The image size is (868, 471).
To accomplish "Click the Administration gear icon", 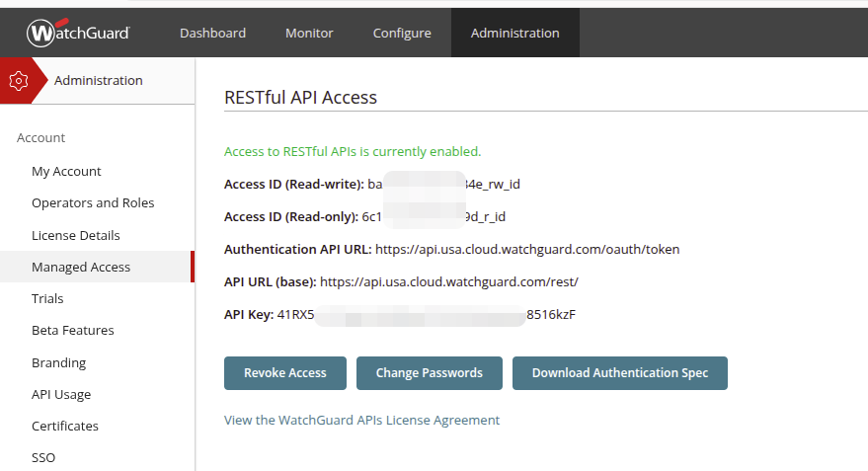I will (x=19, y=81).
